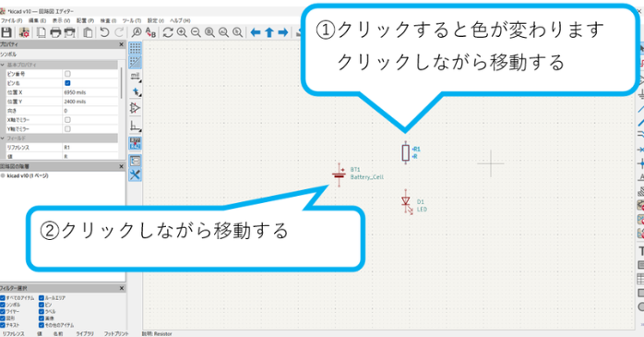Image resolution: width=644 pixels, height=337 pixels.
Task: Switch units to mil
Action: (x=135, y=77)
